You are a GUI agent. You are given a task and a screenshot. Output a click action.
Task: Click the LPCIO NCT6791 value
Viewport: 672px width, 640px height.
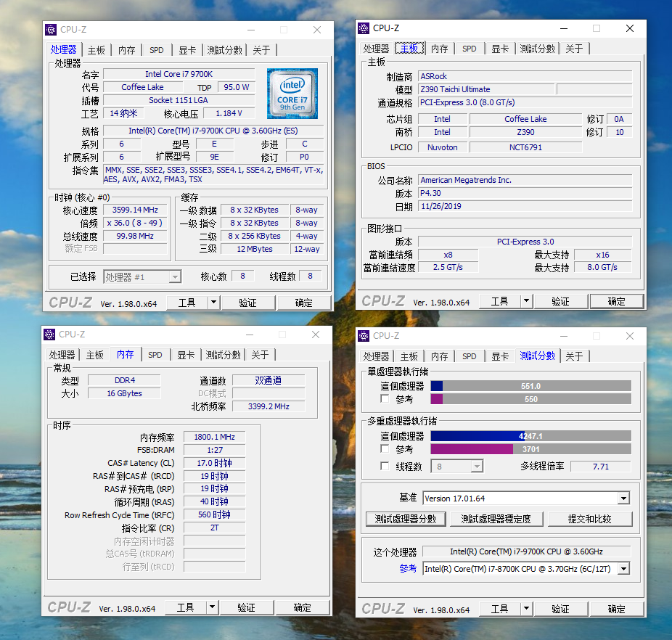click(526, 147)
